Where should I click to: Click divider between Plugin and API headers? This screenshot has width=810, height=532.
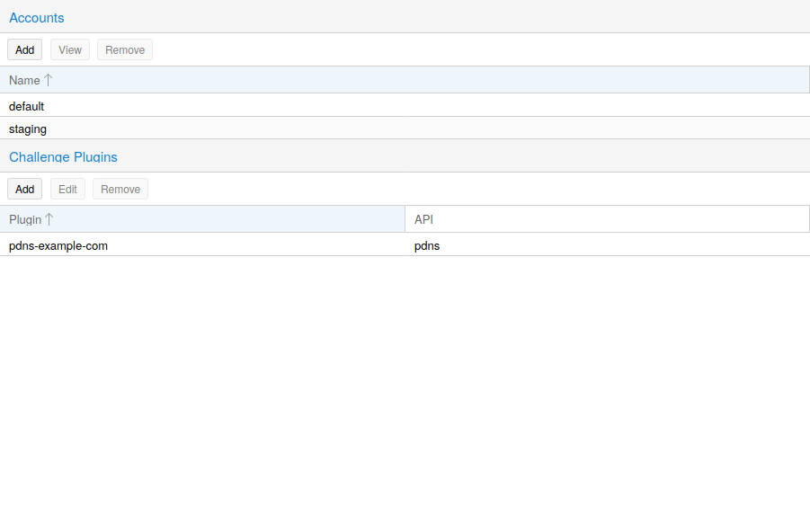pyautogui.click(x=405, y=219)
